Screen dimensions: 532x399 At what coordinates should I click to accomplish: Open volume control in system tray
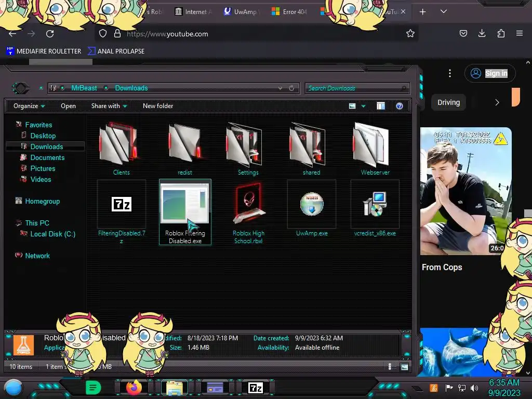click(474, 388)
